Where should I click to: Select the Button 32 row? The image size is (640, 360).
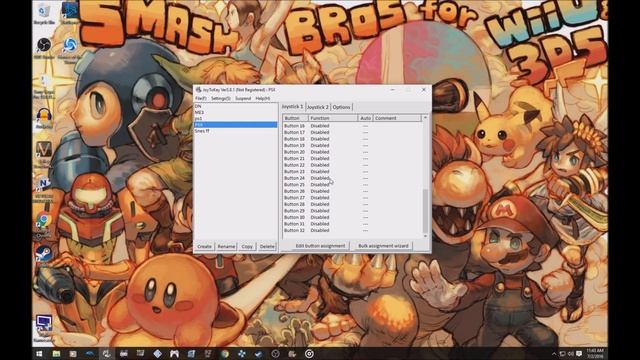click(352, 230)
